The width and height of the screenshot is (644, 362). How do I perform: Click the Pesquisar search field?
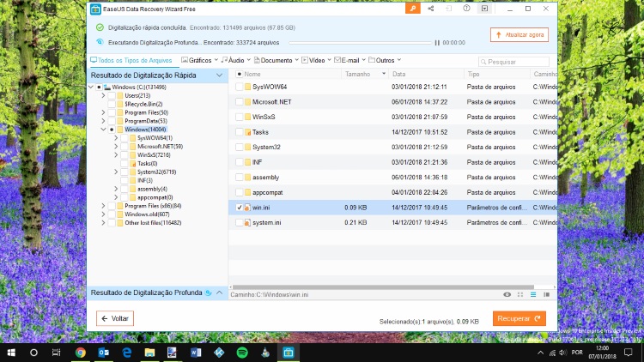515,62
